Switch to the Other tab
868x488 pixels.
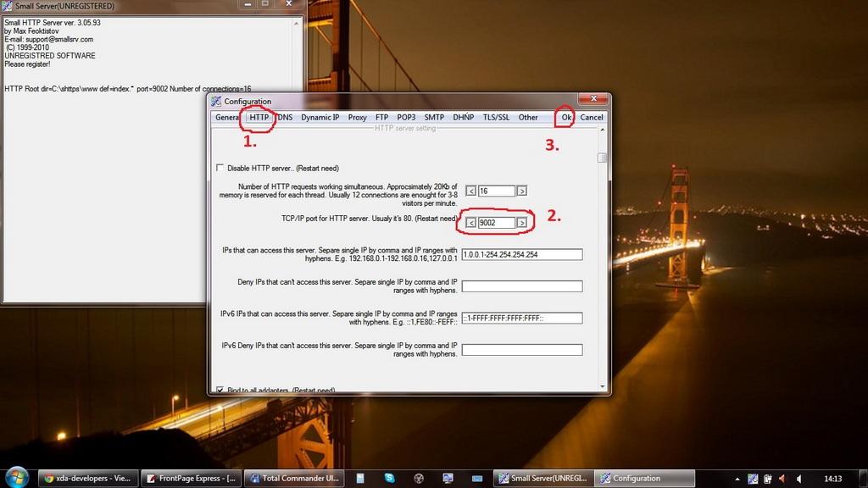[527, 117]
